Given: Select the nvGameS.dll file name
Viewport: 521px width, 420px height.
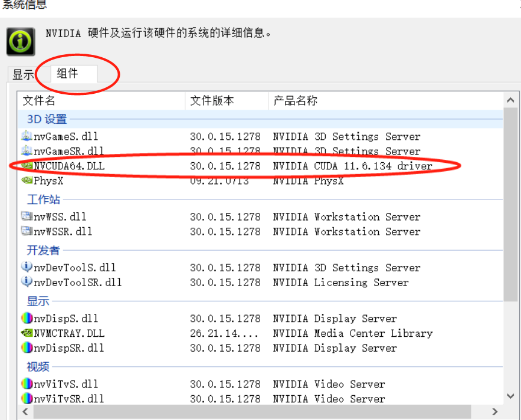Looking at the screenshot, I should point(66,136).
